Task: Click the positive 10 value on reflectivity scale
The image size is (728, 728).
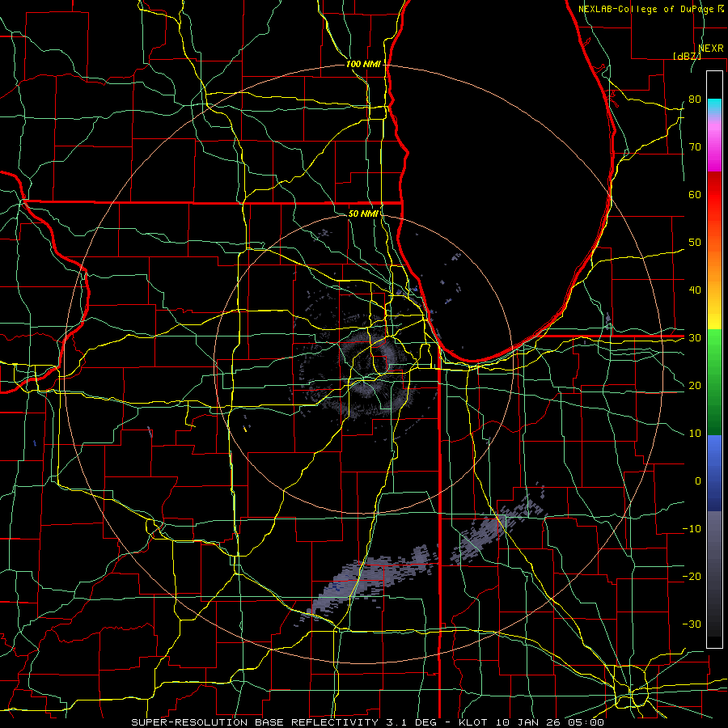Action: click(695, 434)
